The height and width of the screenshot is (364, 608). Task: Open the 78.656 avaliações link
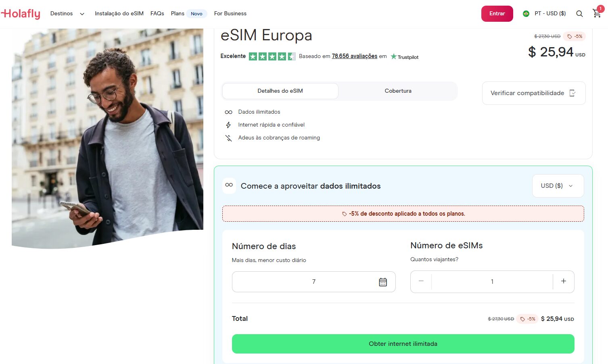pos(354,56)
